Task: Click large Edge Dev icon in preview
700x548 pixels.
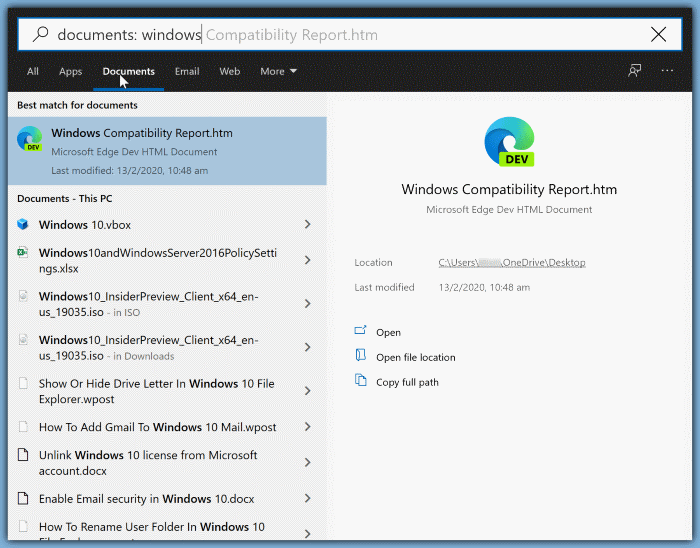Action: (509, 142)
